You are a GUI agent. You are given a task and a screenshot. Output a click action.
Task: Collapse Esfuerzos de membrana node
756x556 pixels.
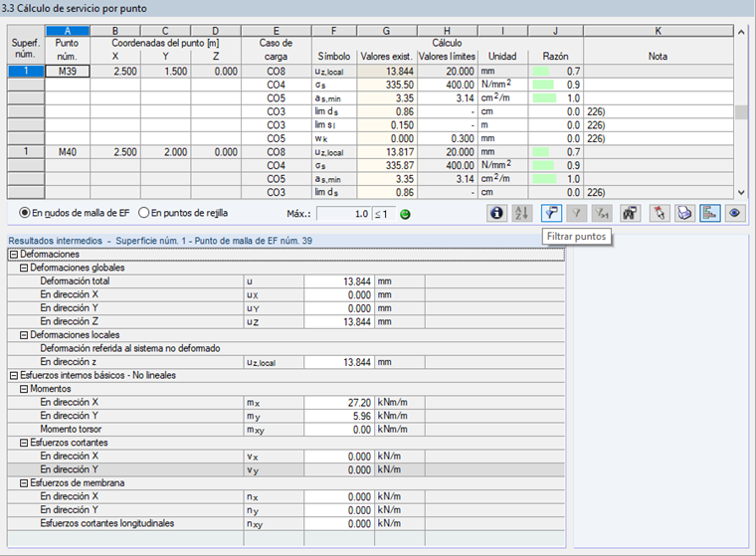[x=24, y=483]
